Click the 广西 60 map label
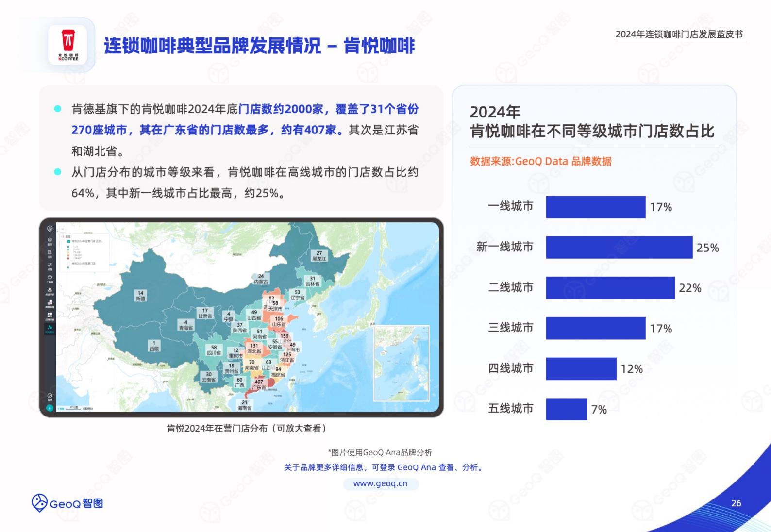771x532 pixels. pyautogui.click(x=239, y=382)
